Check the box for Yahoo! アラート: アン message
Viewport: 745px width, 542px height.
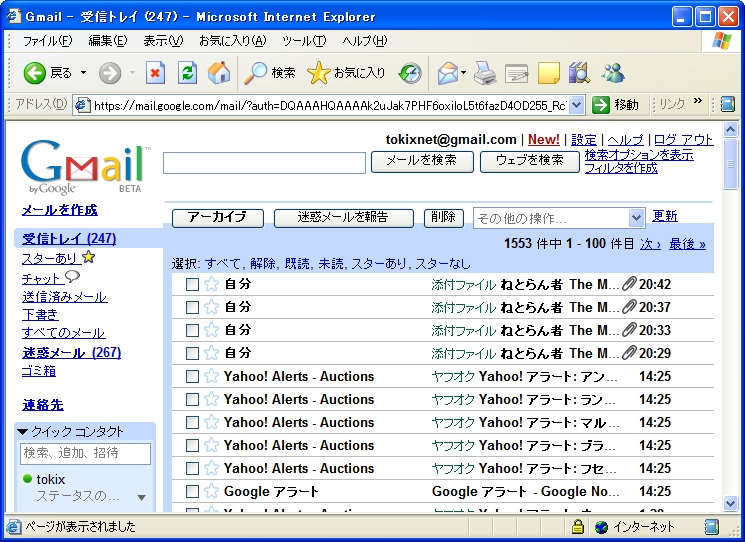pyautogui.click(x=192, y=377)
